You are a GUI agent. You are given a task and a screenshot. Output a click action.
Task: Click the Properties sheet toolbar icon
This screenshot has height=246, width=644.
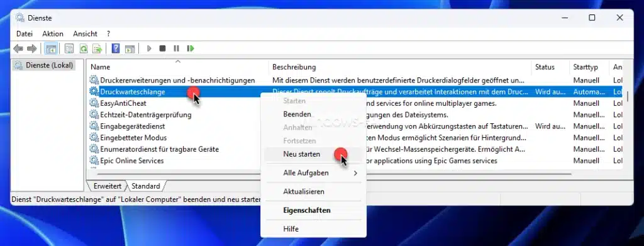[x=69, y=48]
